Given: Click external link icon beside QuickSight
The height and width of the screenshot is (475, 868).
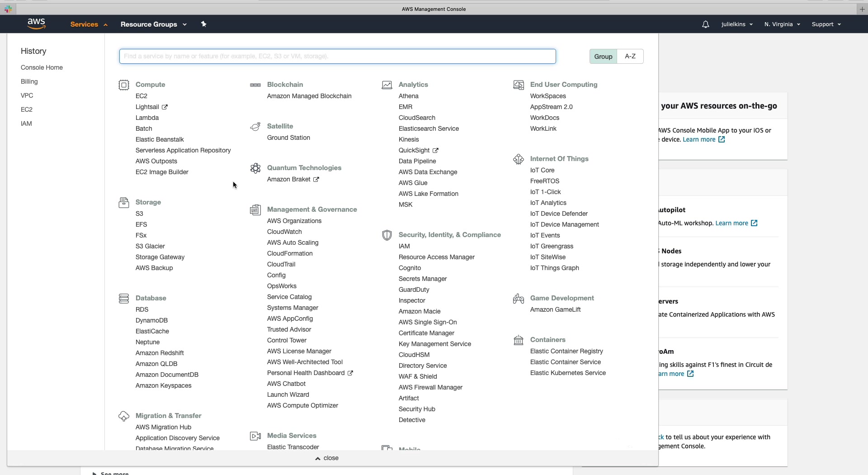Looking at the screenshot, I should coord(435,151).
